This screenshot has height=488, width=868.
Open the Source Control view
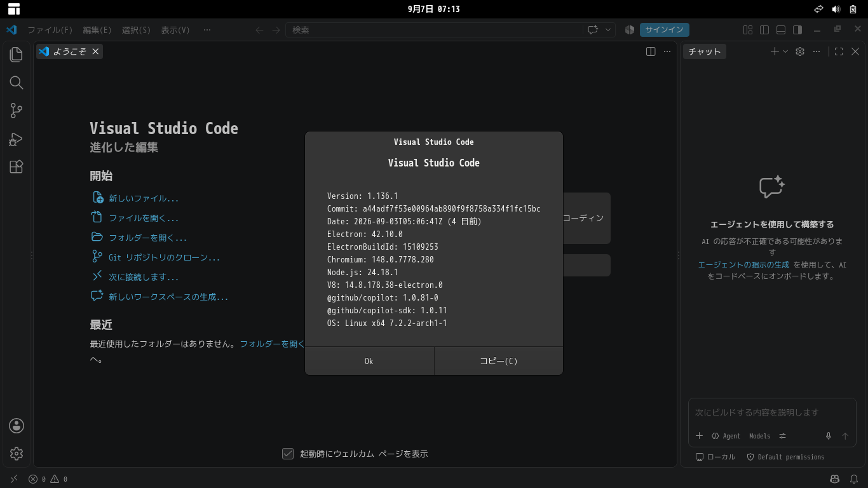[x=17, y=111]
